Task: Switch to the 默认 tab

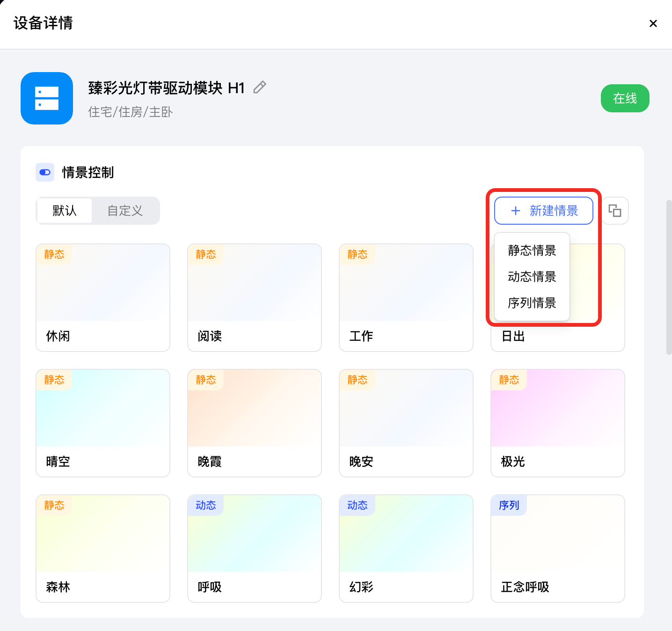Action: [65, 211]
